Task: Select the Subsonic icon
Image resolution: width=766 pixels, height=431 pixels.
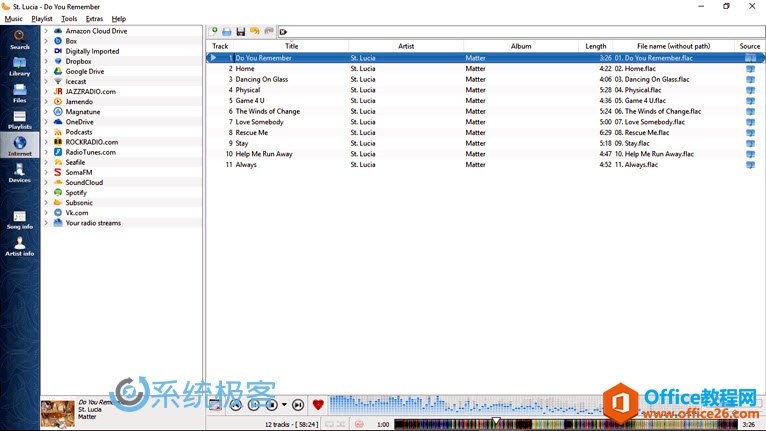Action: (58, 202)
